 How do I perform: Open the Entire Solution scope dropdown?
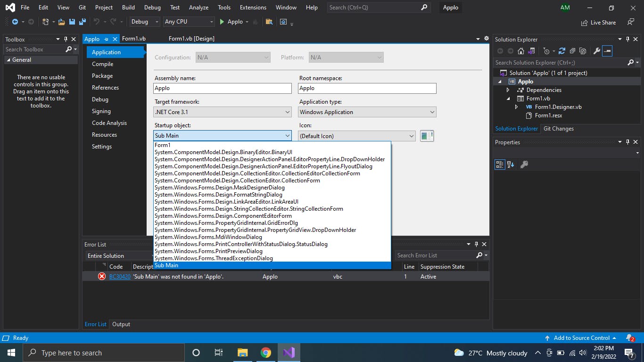coord(119,255)
